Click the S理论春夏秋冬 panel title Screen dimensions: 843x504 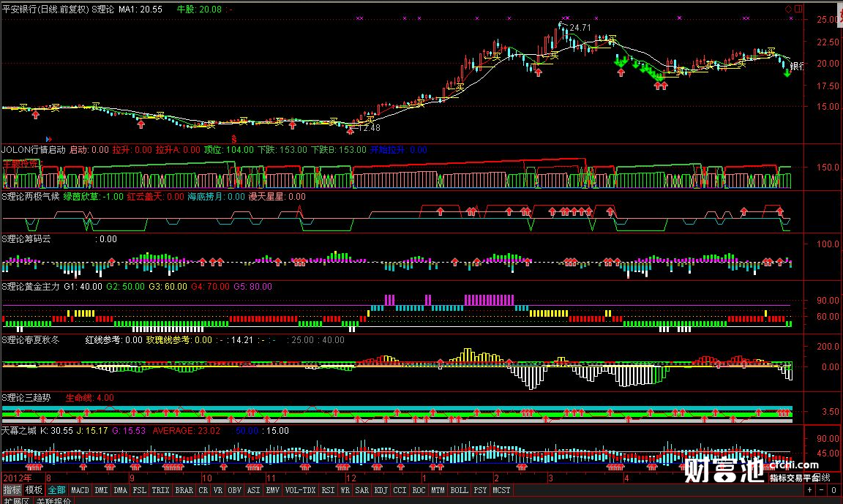point(31,340)
